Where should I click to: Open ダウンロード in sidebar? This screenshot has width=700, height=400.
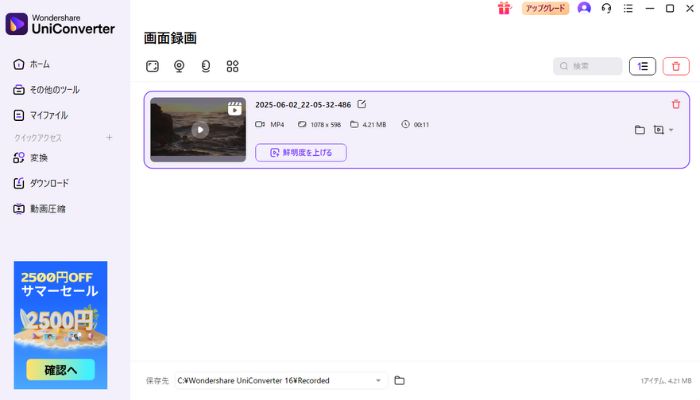41,183
